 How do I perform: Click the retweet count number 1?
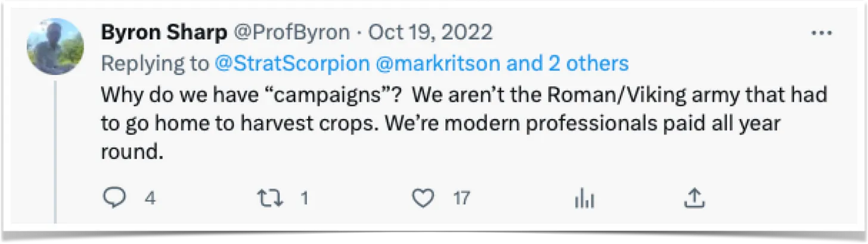pyautogui.click(x=303, y=199)
